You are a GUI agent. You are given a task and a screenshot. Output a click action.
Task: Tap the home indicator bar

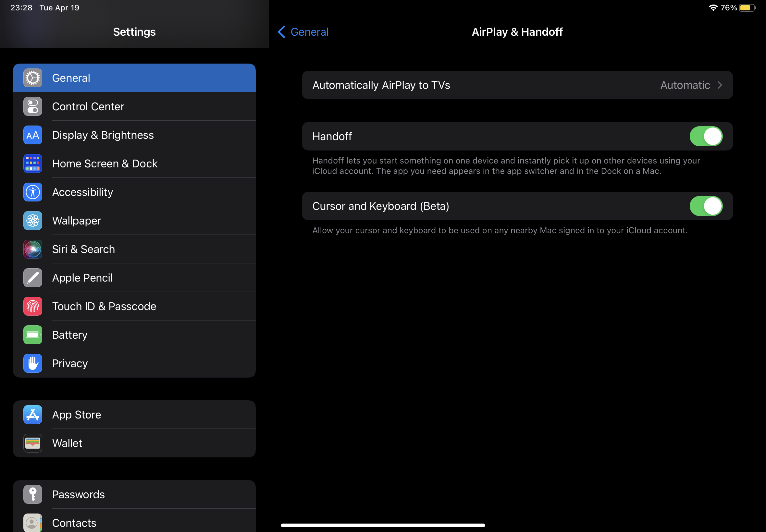point(382,525)
